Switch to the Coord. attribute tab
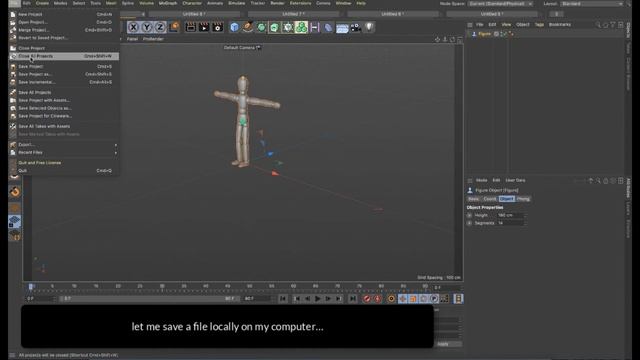This screenshot has height=360, width=640. pyautogui.click(x=490, y=199)
